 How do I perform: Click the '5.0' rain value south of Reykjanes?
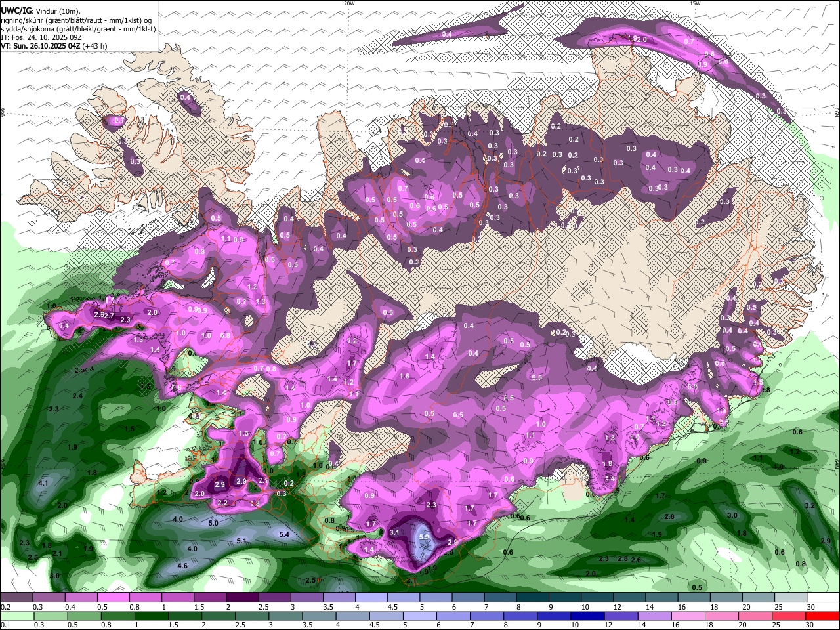pyautogui.click(x=213, y=523)
